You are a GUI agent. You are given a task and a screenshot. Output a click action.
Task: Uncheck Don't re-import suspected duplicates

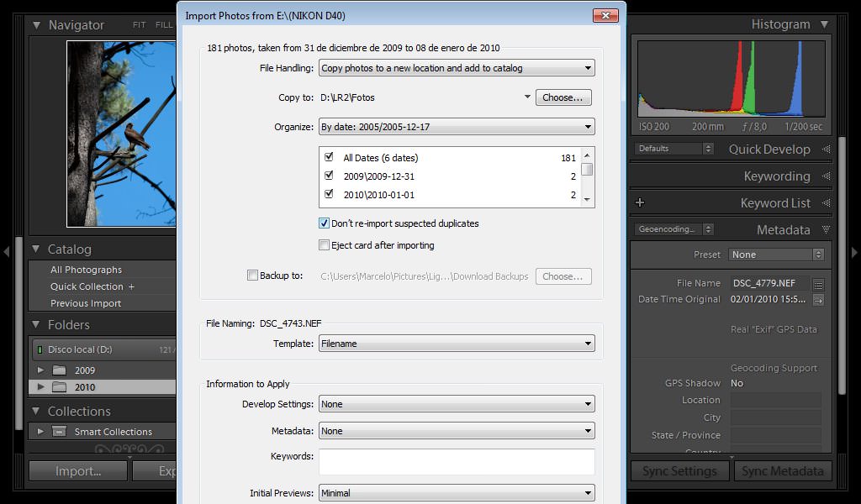tap(324, 223)
